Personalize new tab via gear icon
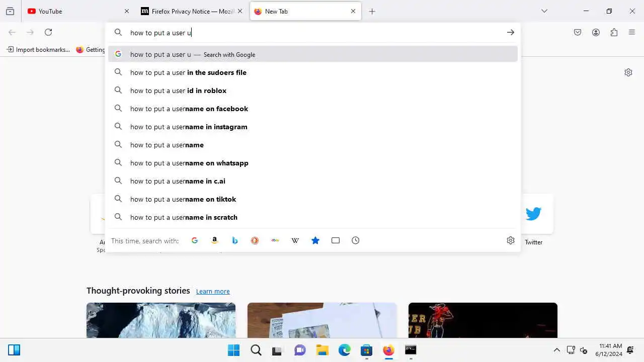The width and height of the screenshot is (644, 362). 628,72
